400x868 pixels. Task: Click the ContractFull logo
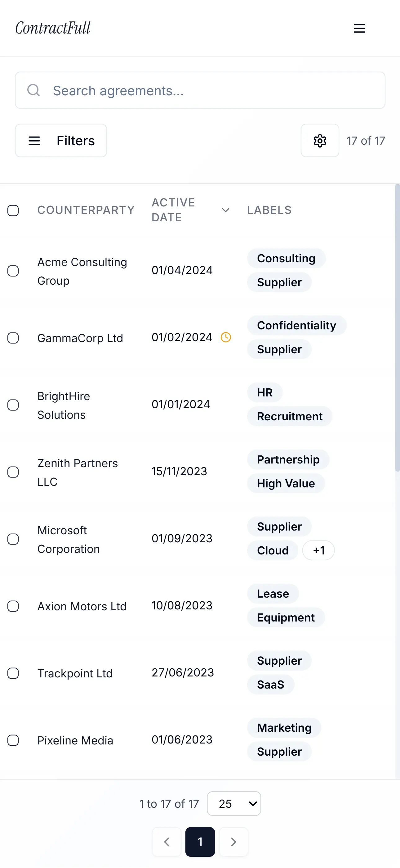tap(53, 28)
